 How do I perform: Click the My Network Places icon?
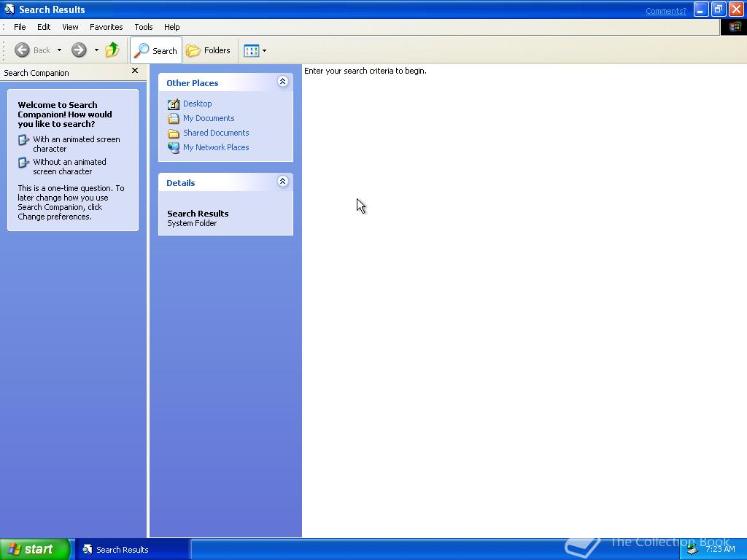(x=174, y=147)
